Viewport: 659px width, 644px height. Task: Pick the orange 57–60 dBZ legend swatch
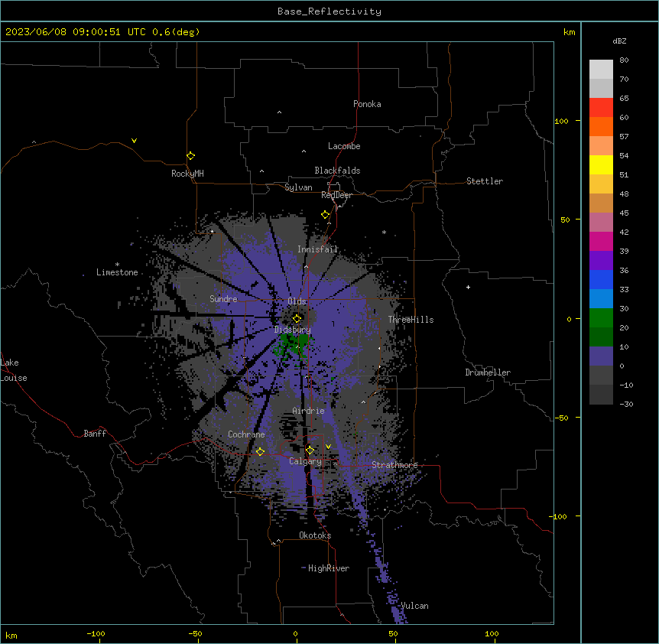click(x=601, y=126)
